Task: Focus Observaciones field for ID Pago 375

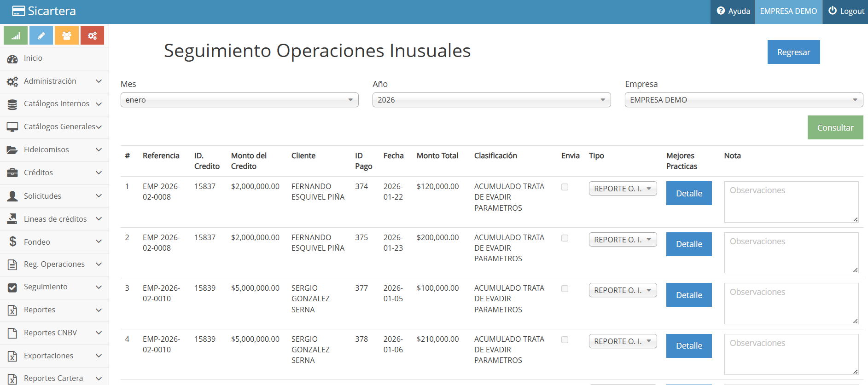Action: click(791, 253)
